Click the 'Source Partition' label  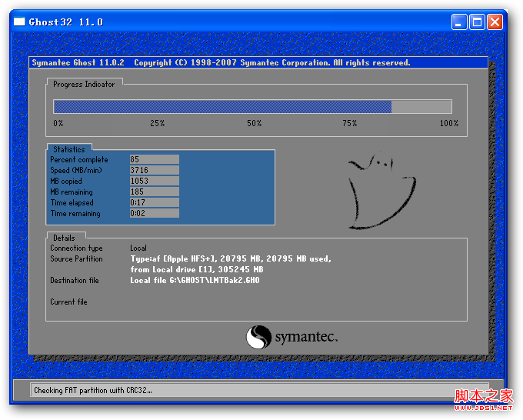(x=76, y=259)
